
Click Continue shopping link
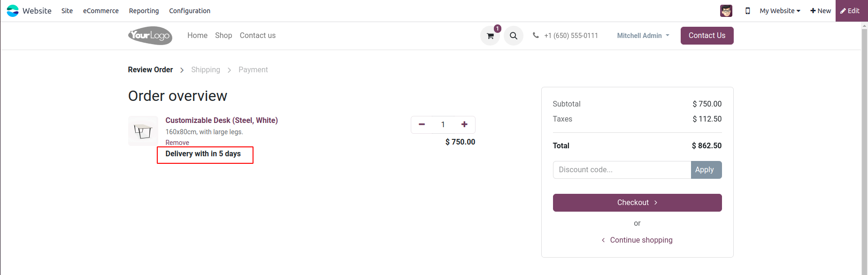641,240
